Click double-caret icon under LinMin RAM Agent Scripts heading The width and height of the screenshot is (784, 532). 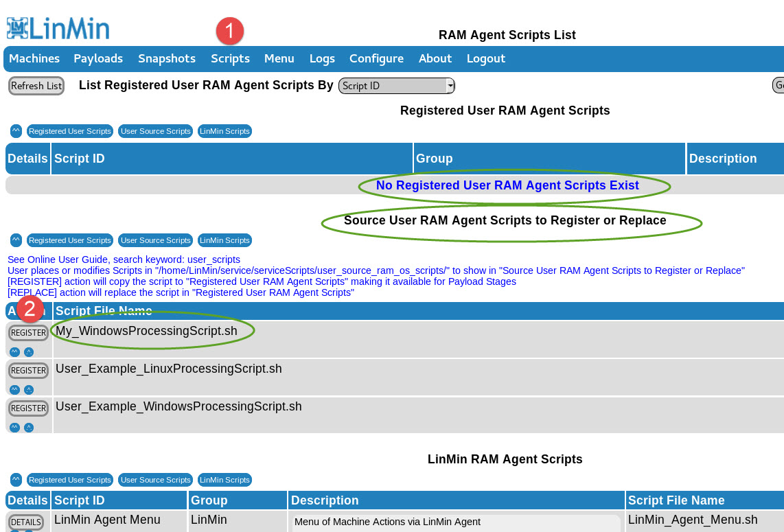[x=16, y=480]
